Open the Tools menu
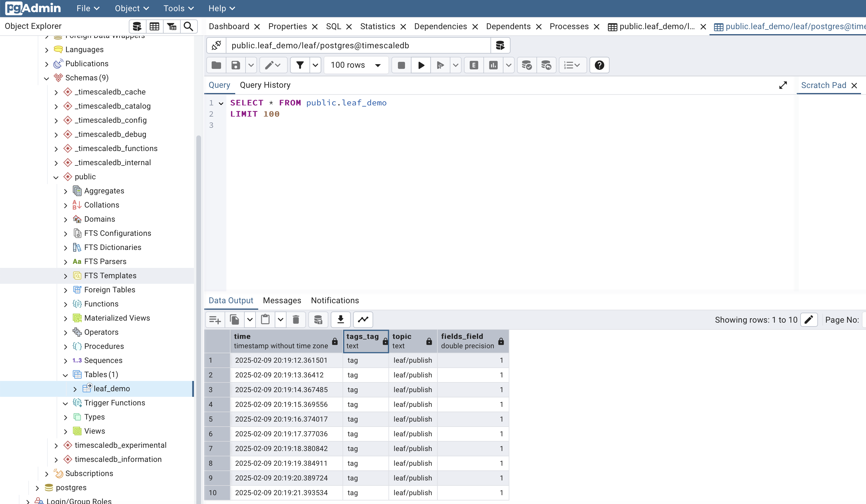The image size is (866, 504). point(178,8)
